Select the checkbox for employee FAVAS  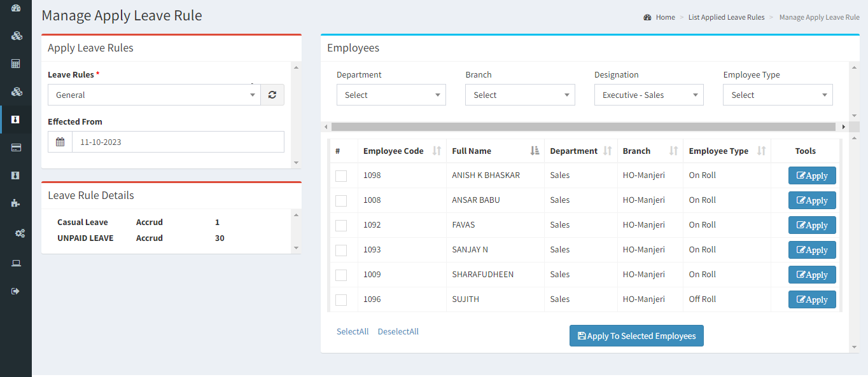tap(341, 226)
